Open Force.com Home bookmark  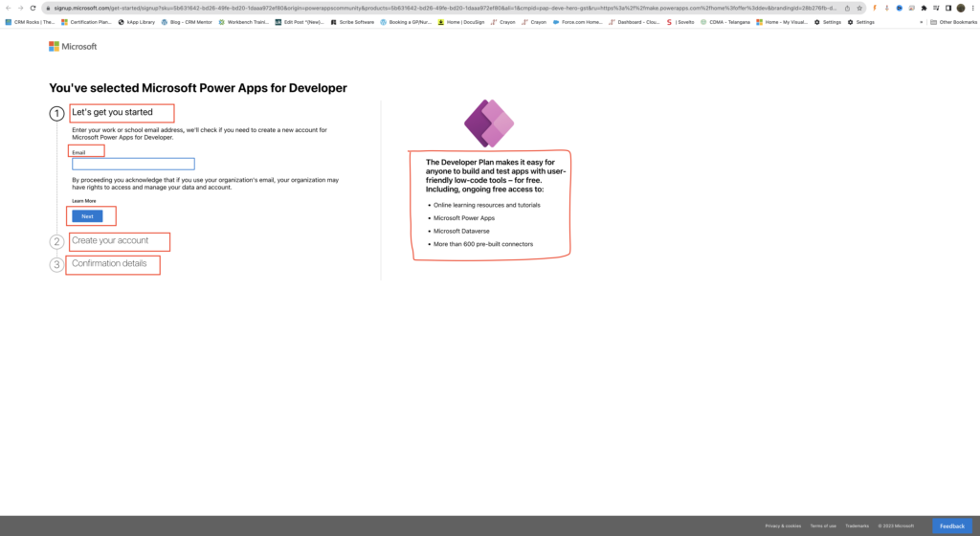click(577, 22)
